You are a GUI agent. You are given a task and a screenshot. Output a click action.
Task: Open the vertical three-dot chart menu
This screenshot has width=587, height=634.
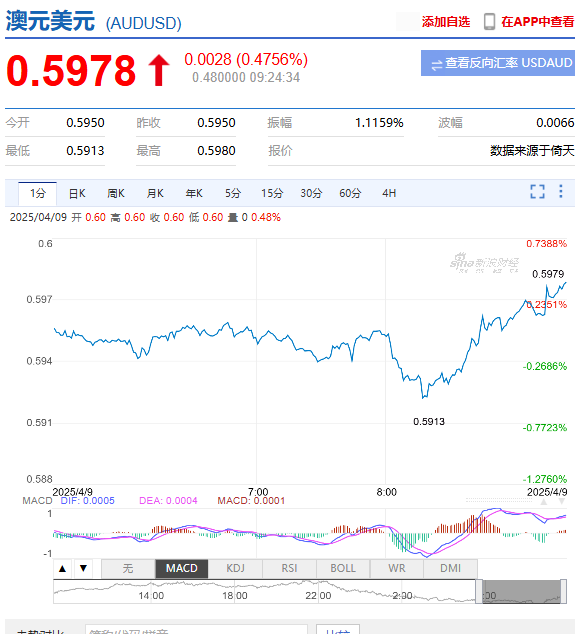click(x=561, y=191)
